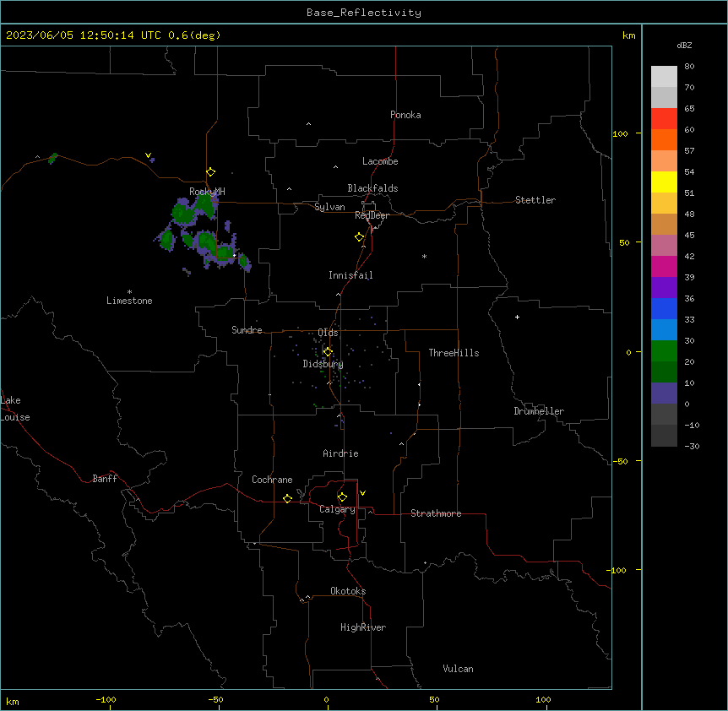728x711 pixels.
Task: Click the white plus marker north of Drumheller
Action: click(x=517, y=317)
